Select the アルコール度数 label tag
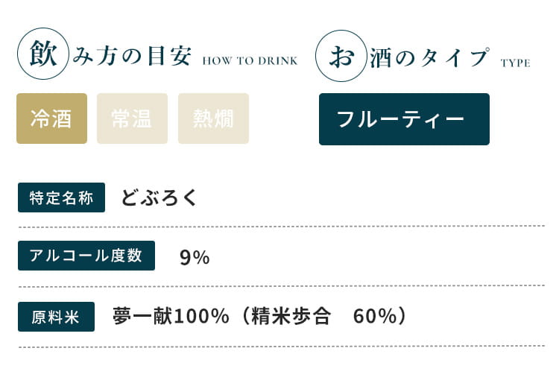The height and width of the screenshot is (392, 559). click(86, 256)
